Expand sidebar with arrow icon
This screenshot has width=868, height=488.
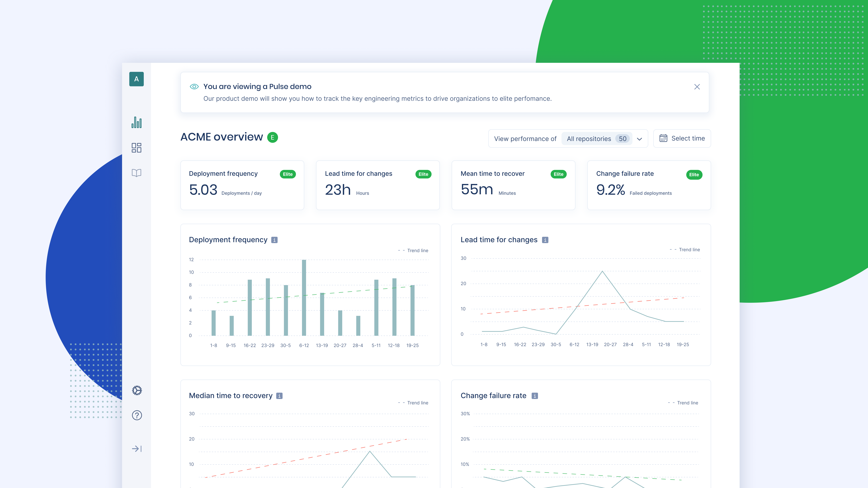(x=137, y=449)
